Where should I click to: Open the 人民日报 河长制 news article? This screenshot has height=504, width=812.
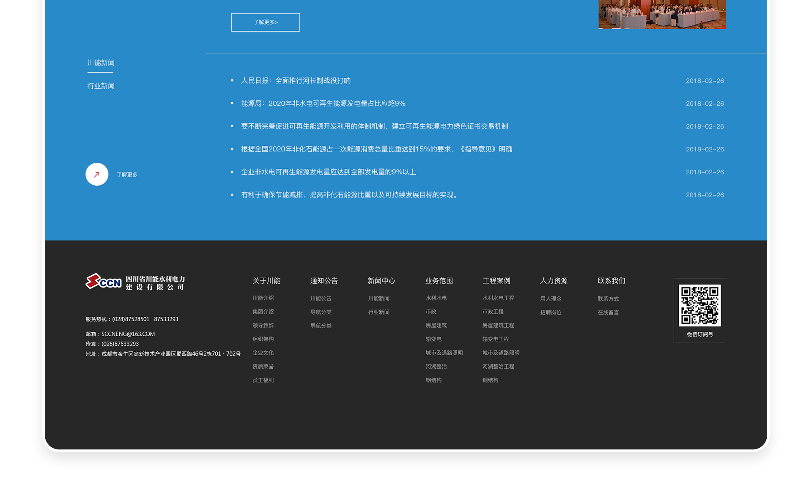click(x=296, y=81)
